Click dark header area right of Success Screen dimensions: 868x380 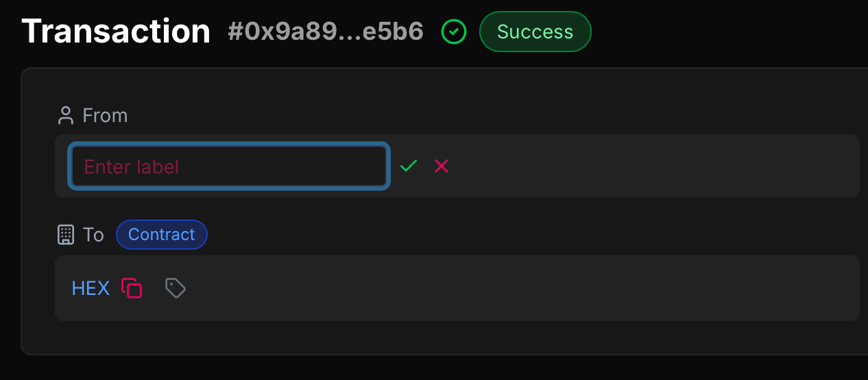pos(727,32)
